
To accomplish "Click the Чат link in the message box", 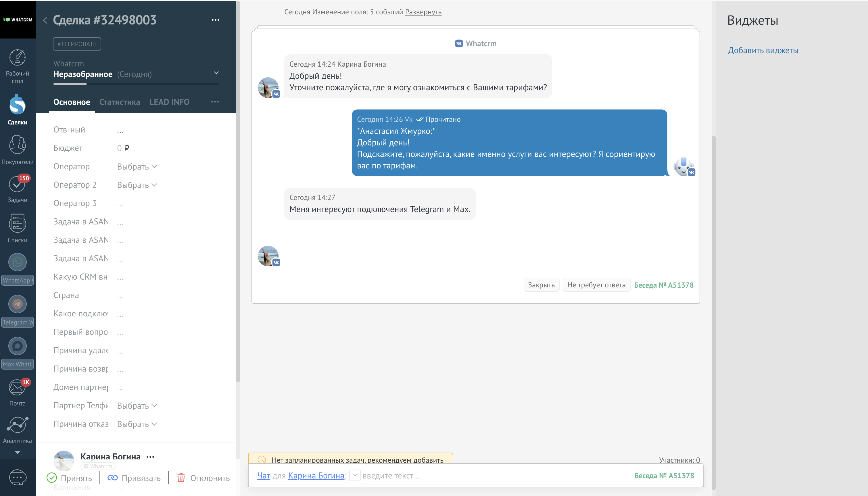I will pyautogui.click(x=264, y=476).
